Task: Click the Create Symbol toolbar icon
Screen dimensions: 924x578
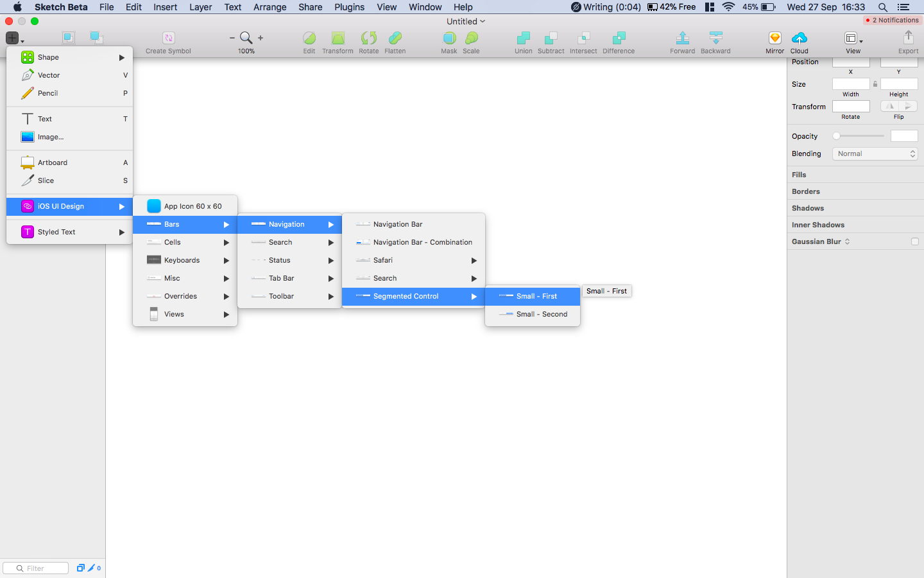Action: click(168, 38)
